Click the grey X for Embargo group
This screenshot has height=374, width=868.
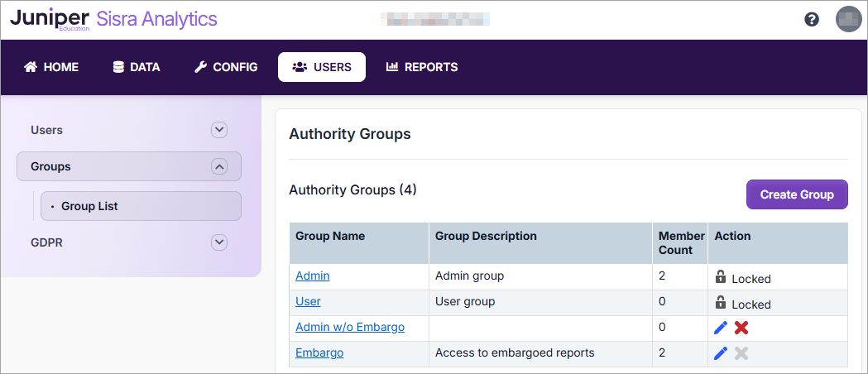pyautogui.click(x=741, y=353)
